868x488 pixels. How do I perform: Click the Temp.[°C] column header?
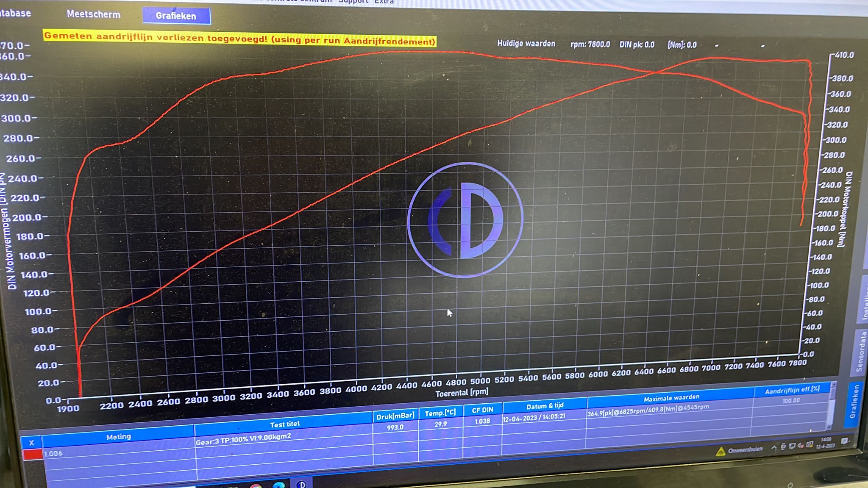[440, 412]
